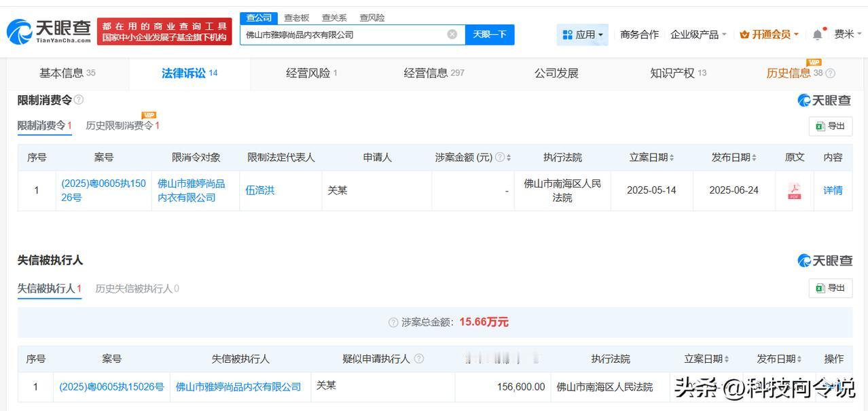Open legal representative 伍洛洪 link
This screenshot has height=411, width=868.
point(260,190)
